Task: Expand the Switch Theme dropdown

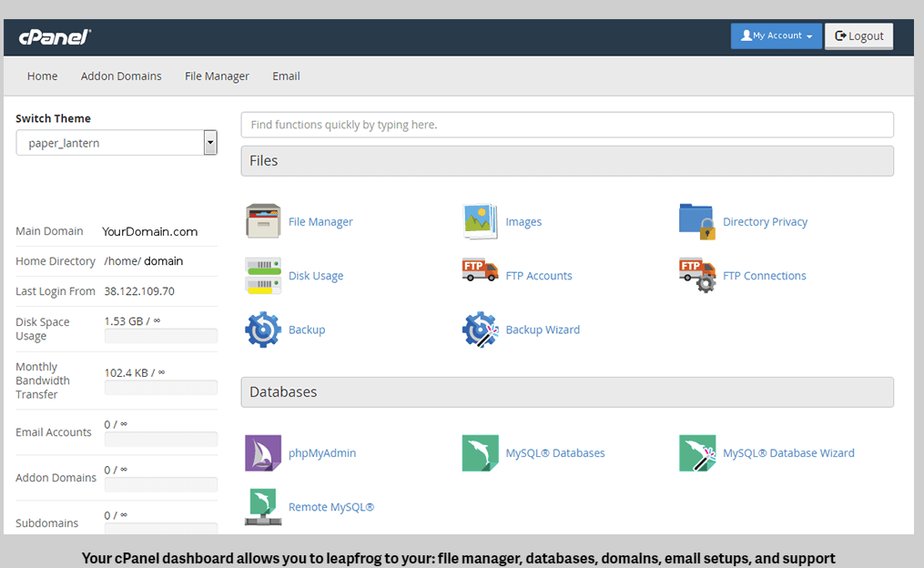Action: pos(210,143)
